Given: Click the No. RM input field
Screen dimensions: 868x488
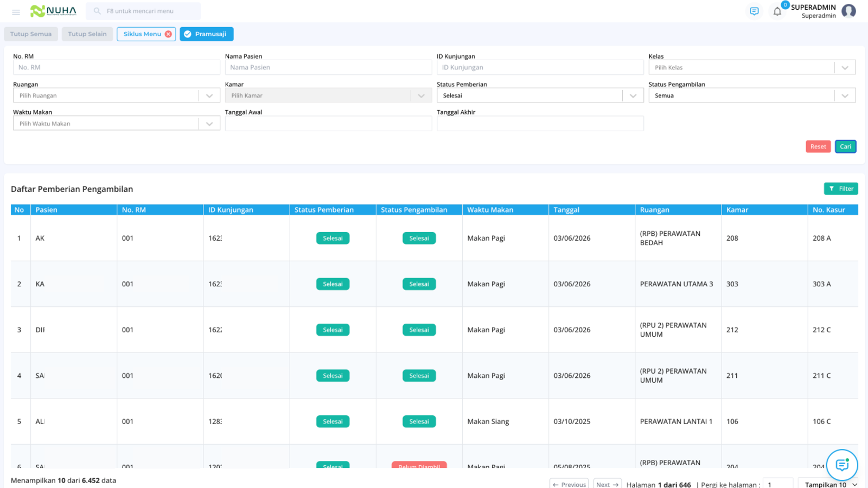Looking at the screenshot, I should (117, 67).
